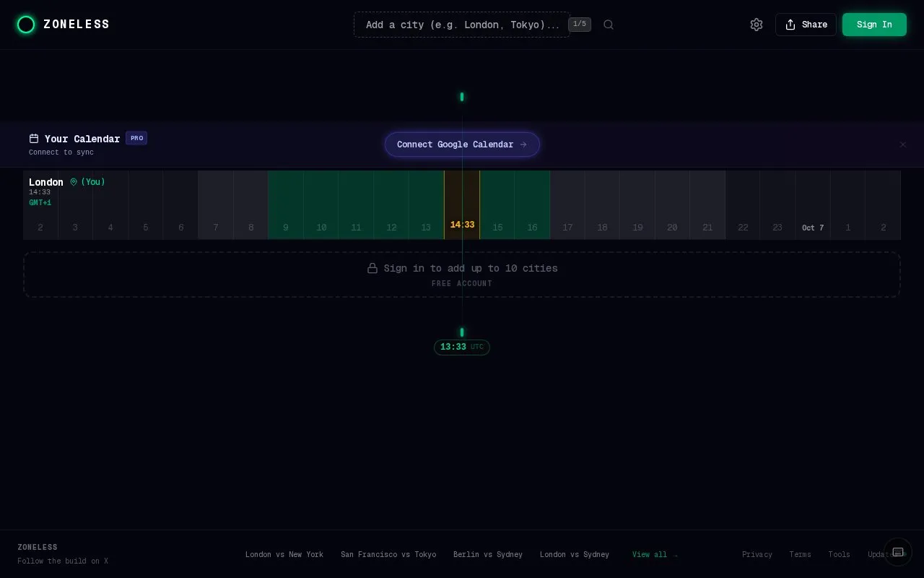Open the Privacy page
The height and width of the screenshot is (578, 924).
[757, 554]
